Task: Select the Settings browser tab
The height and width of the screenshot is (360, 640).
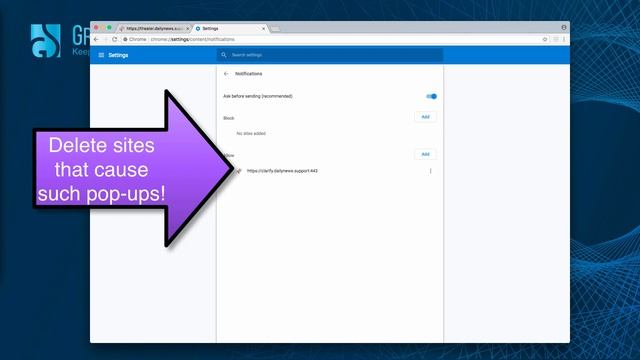Action: click(230, 29)
